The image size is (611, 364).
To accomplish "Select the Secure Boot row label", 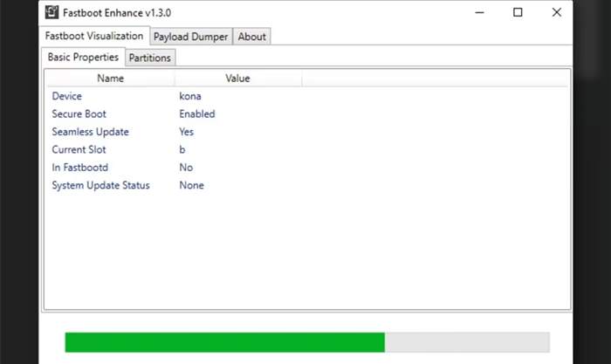I will [x=79, y=113].
